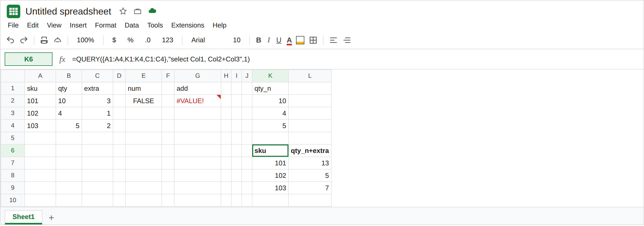Open the 100% zoom dropdown

click(85, 40)
